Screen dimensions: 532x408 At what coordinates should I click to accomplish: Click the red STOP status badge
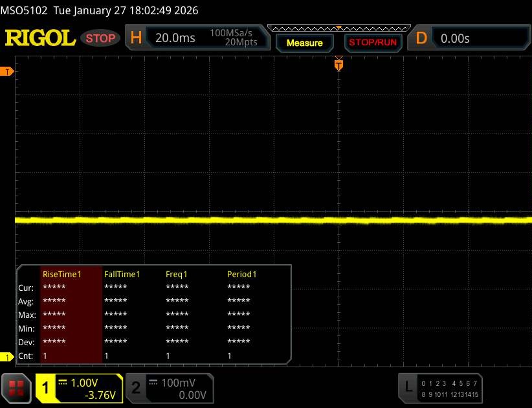(100, 38)
